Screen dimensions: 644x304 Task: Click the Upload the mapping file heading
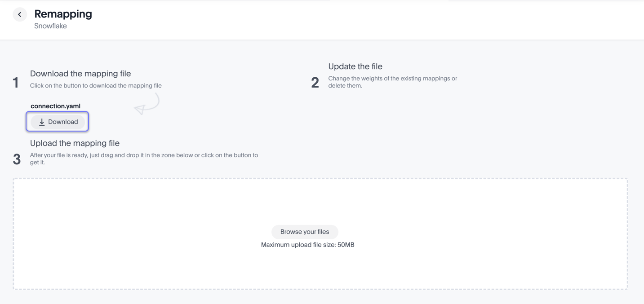pos(75,143)
